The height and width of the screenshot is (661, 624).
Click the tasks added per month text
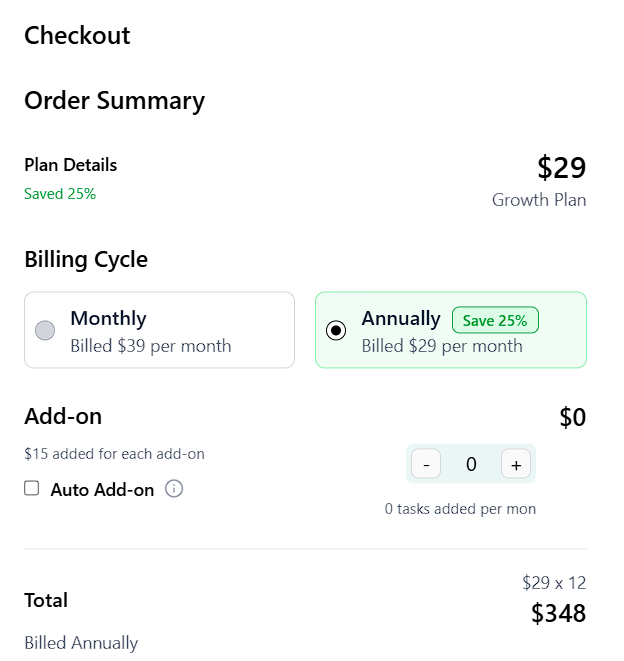click(460, 509)
